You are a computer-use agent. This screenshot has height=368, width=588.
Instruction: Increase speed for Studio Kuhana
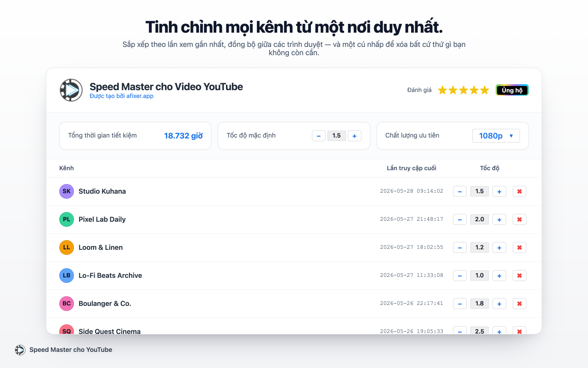click(499, 191)
